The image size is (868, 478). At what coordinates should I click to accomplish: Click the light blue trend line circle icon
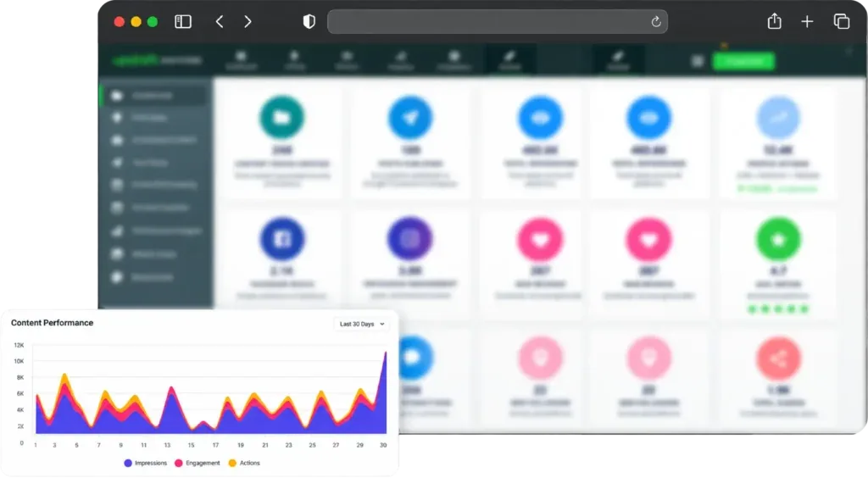coord(778,117)
